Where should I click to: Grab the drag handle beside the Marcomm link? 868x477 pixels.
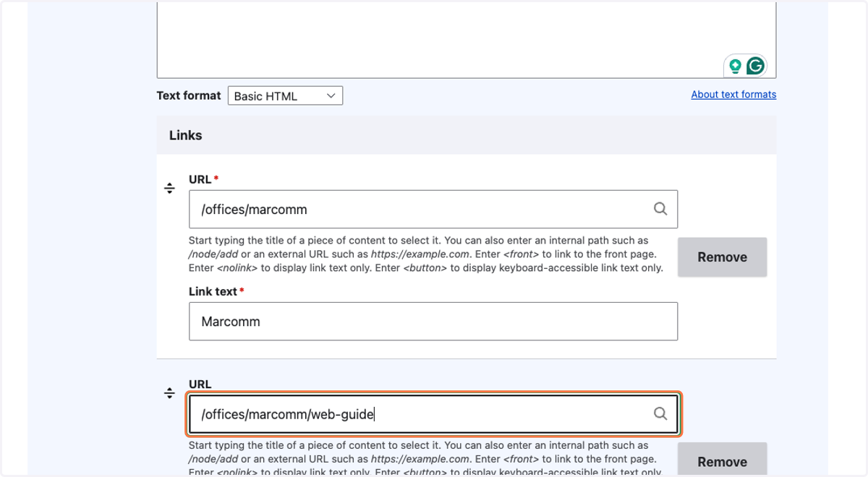pyautogui.click(x=169, y=189)
